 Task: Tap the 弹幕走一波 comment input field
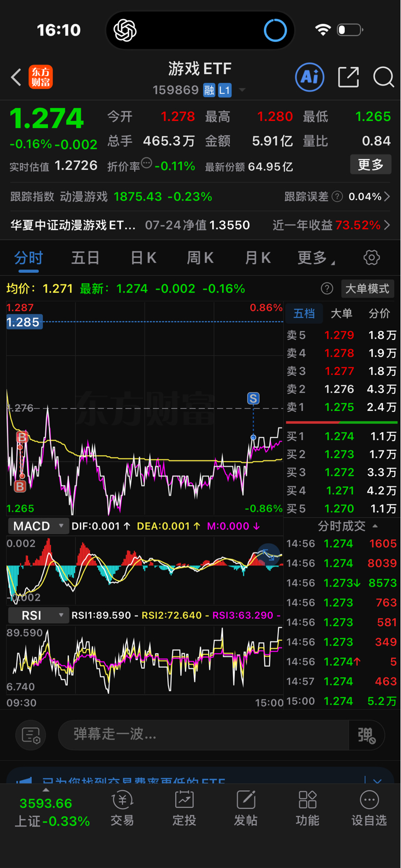point(203,735)
